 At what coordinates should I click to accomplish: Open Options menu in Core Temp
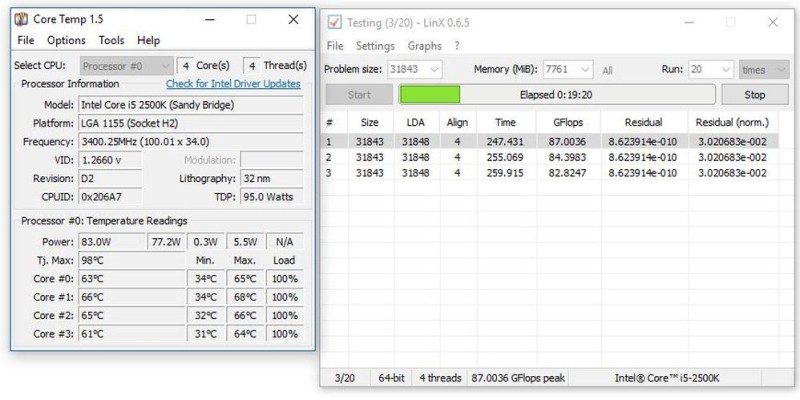click(x=66, y=40)
